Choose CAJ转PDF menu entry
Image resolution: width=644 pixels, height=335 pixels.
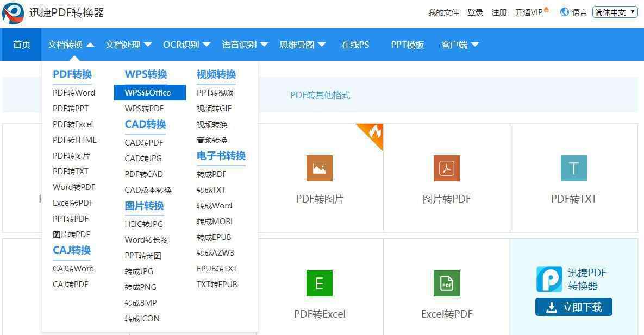tap(71, 284)
